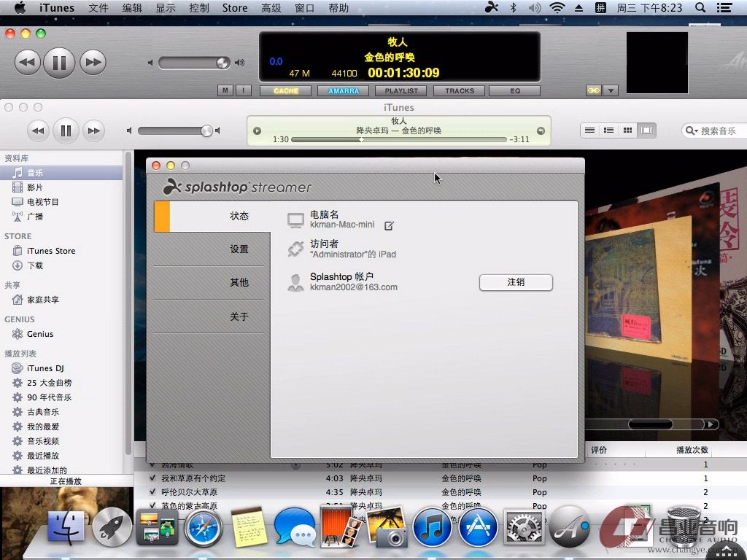This screenshot has width=747, height=560.
Task: Open Spotlight search in the menu bar
Action: pyautogui.click(x=700, y=7)
